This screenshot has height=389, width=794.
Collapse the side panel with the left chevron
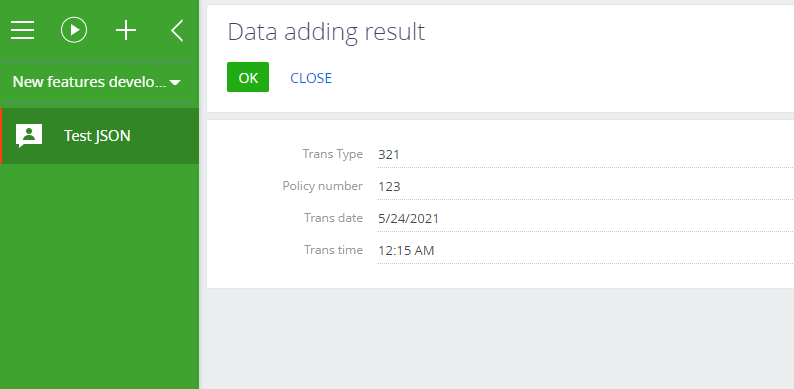click(177, 30)
